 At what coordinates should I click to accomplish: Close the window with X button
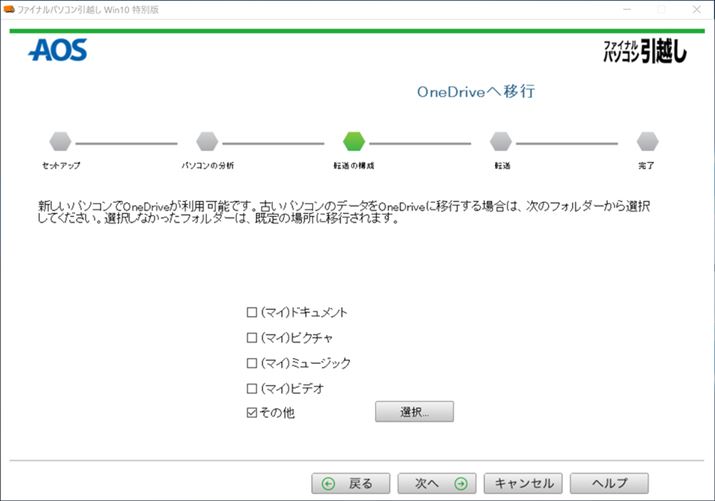[697, 10]
